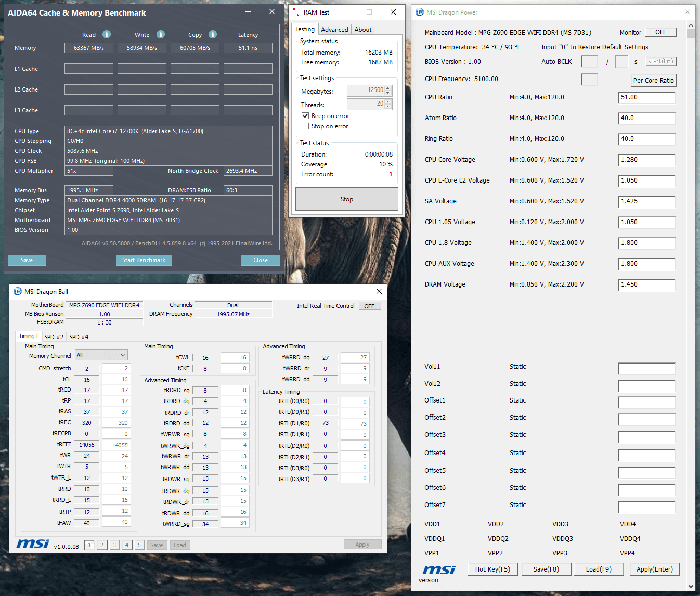700x596 pixels.
Task: Click the Read info icon in AIDA64
Action: 107,34
